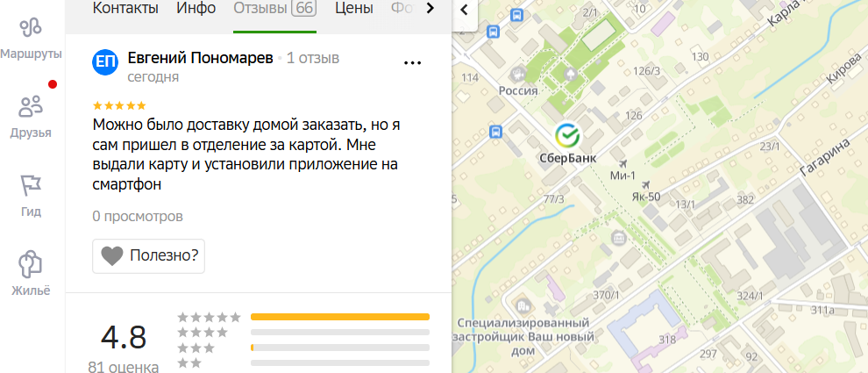
Task: Switch to the Цены tab
Action: pos(353,8)
